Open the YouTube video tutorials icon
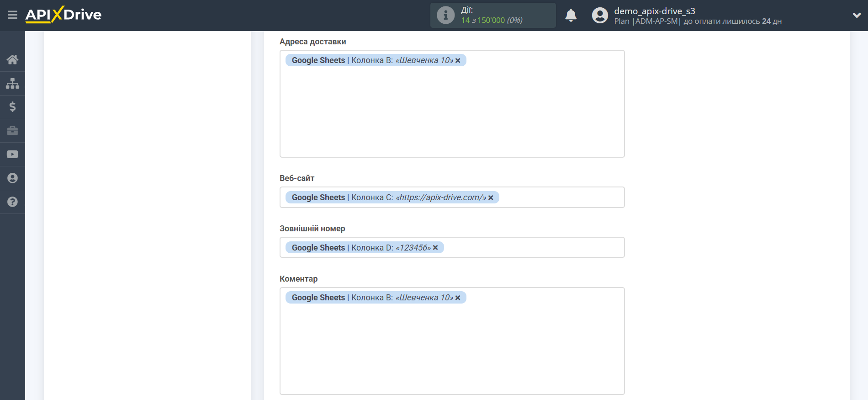 pos(12,155)
